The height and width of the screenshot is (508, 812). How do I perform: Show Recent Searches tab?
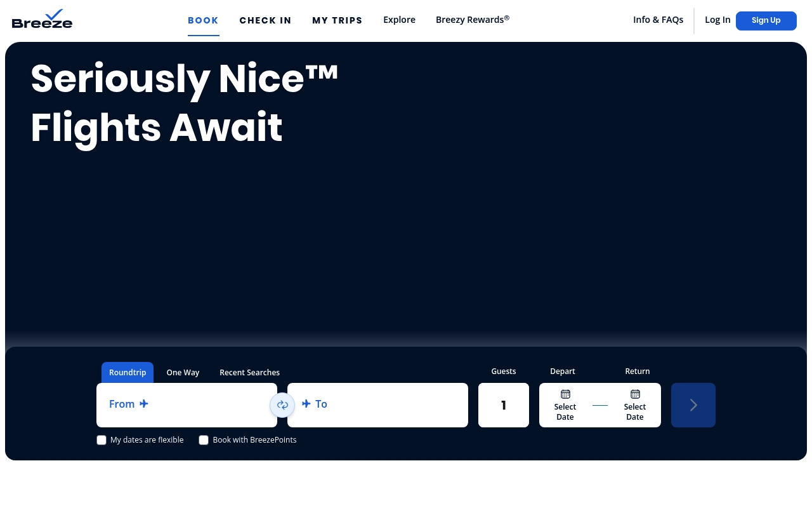click(x=249, y=373)
